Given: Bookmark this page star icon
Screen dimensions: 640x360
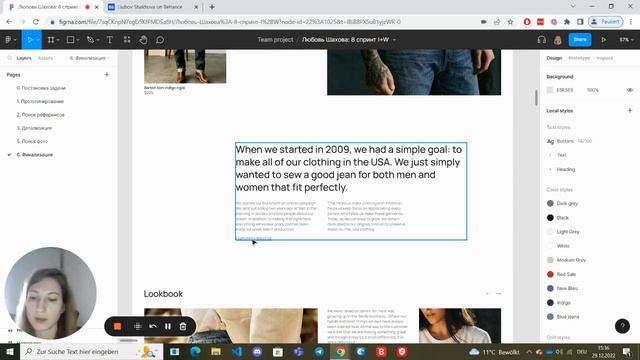Looking at the screenshot, I should pos(510,22).
